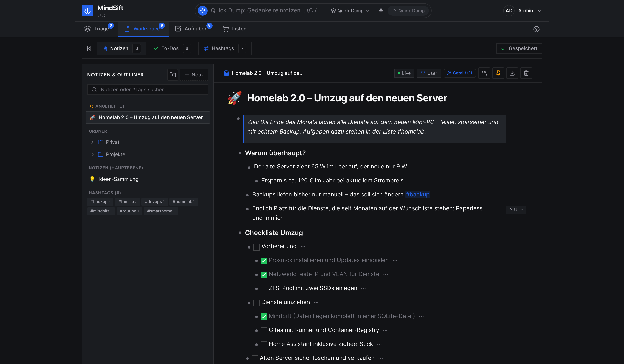Viewport: 624px width, 364px height.
Task: Focus the Notizen oder #Tags search field
Action: pos(148,90)
